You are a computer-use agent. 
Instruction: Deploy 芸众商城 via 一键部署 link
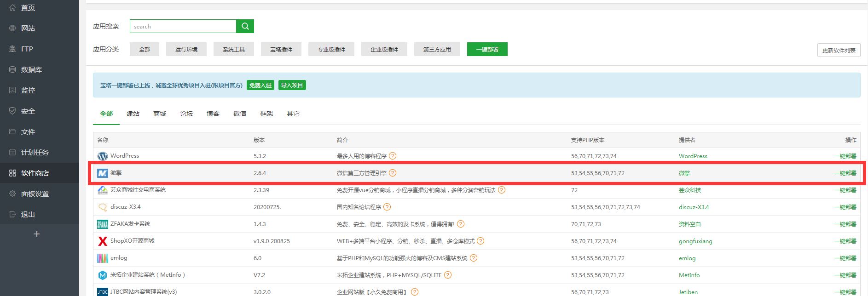point(845,190)
